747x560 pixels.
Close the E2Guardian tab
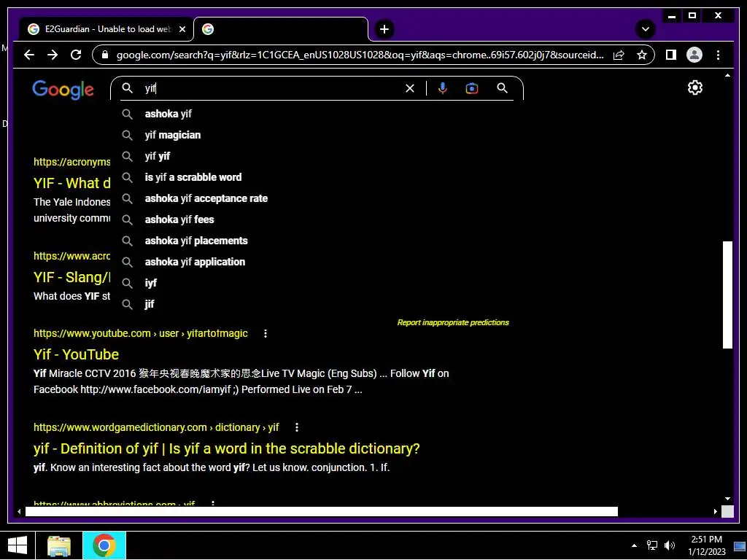tap(182, 29)
